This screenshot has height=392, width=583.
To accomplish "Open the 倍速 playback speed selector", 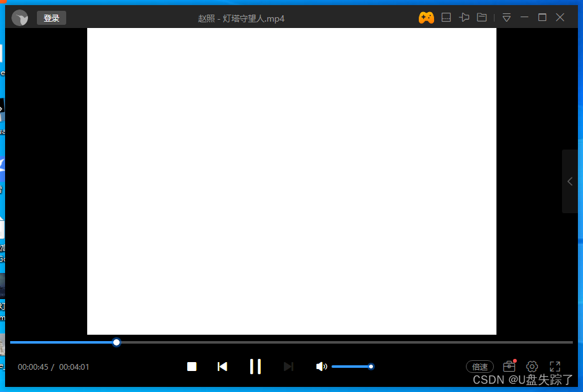I will coord(479,367).
